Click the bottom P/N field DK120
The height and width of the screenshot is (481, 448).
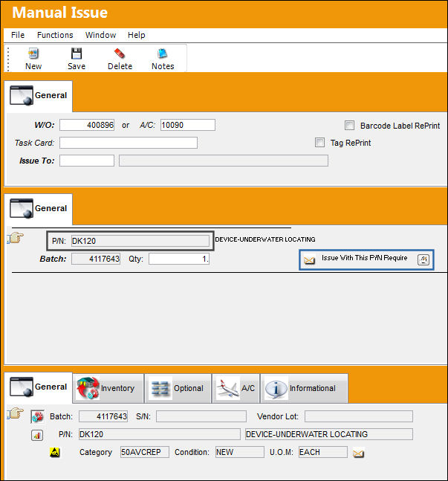click(x=160, y=434)
